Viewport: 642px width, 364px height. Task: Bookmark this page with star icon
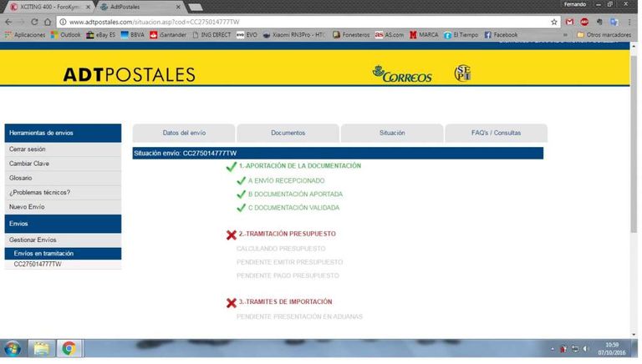tap(554, 22)
